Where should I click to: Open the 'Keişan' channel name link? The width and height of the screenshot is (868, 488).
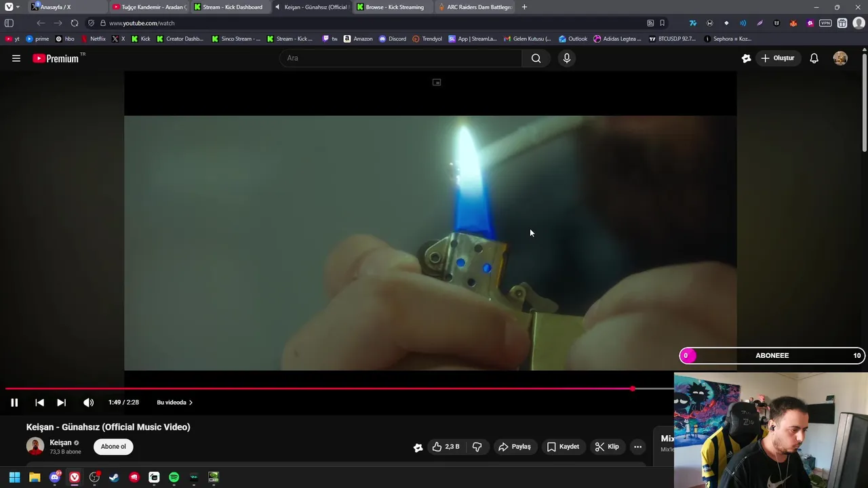(60, 443)
